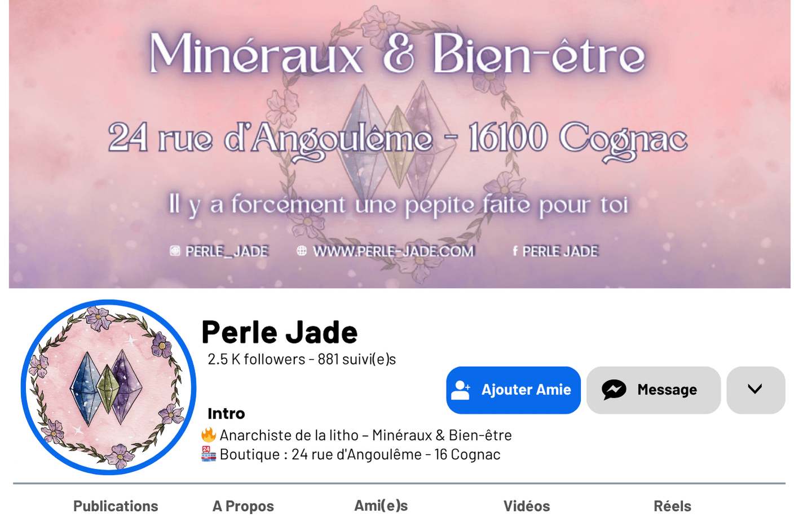Select the Vidéos tab

point(527,506)
